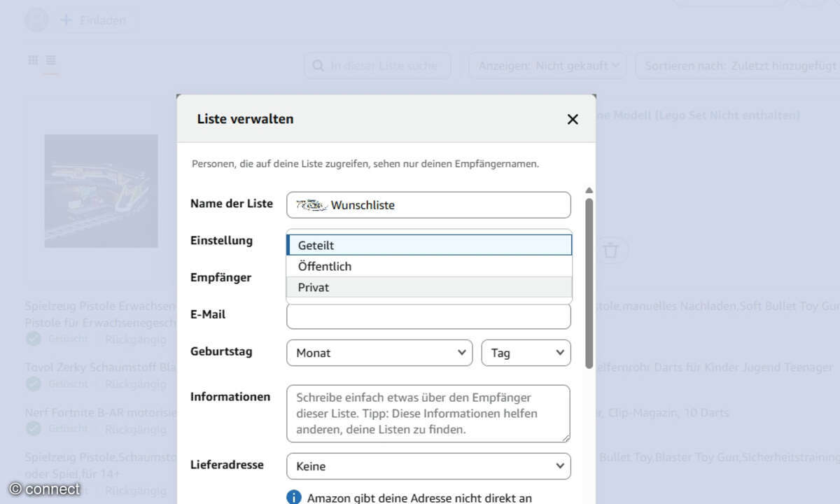This screenshot has width=840, height=504.
Task: Click the blue info icon about Lieferadresse
Action: pos(293,497)
